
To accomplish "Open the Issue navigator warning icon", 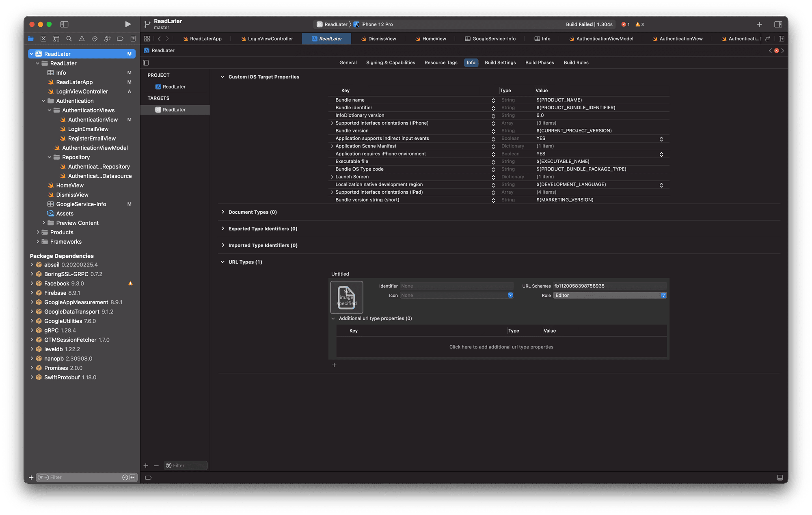I will (82, 39).
